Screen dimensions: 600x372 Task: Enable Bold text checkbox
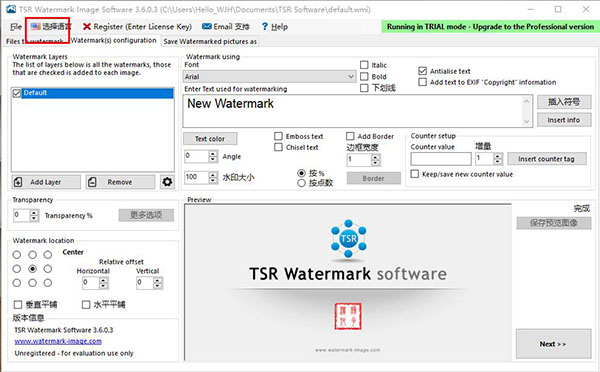tap(364, 77)
